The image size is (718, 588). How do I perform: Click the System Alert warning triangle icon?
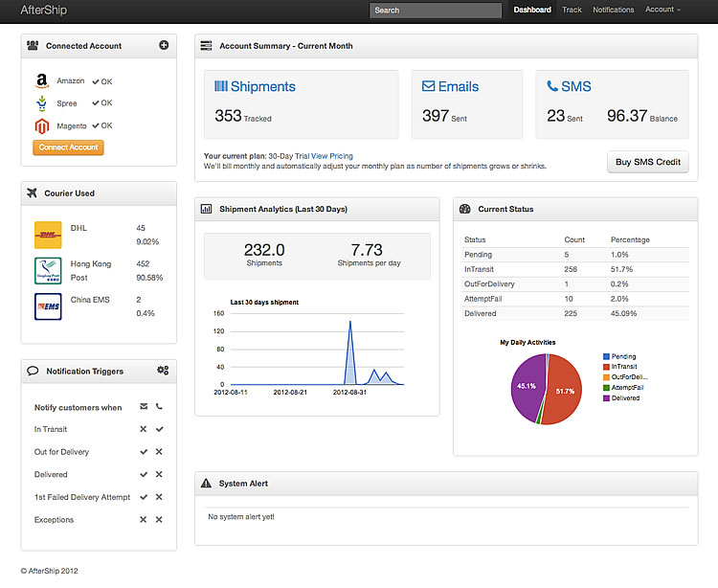[x=206, y=483]
